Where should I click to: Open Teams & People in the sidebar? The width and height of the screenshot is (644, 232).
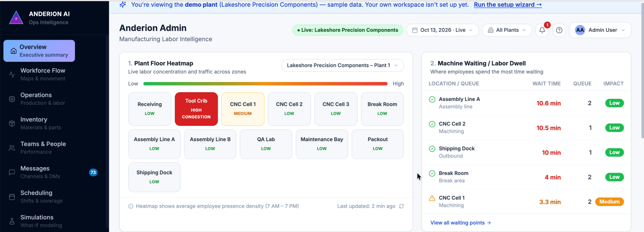point(43,148)
